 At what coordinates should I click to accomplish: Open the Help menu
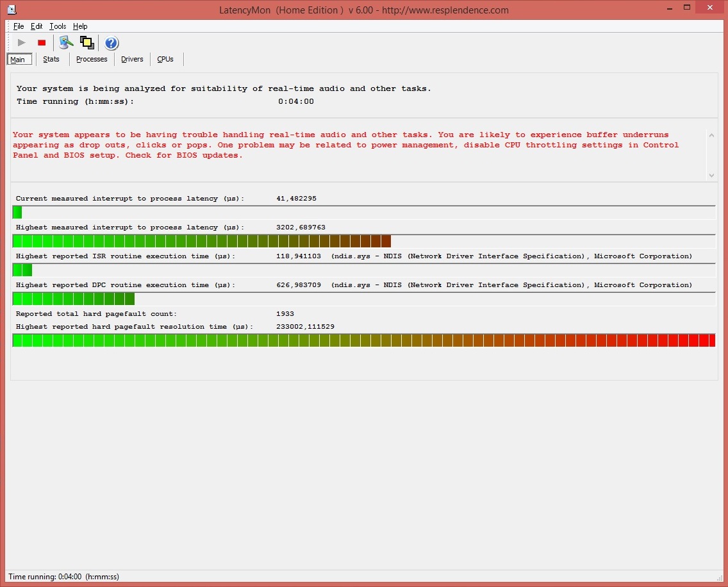coord(80,26)
